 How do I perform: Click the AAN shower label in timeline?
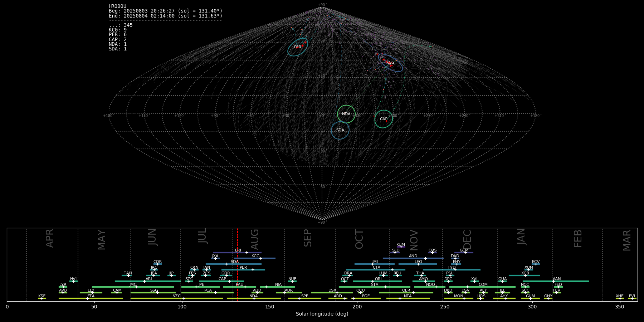coord(557,279)
